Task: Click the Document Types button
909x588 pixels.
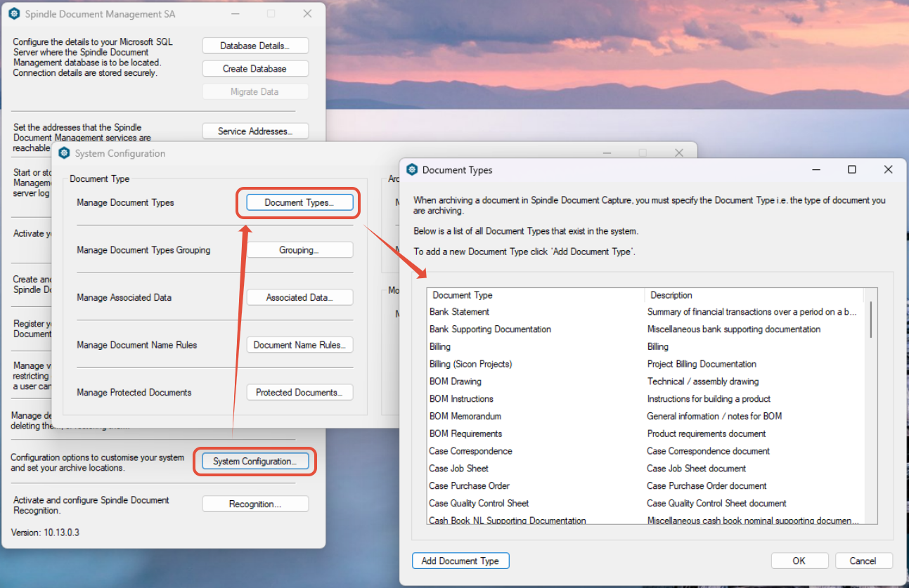Action: click(x=299, y=202)
